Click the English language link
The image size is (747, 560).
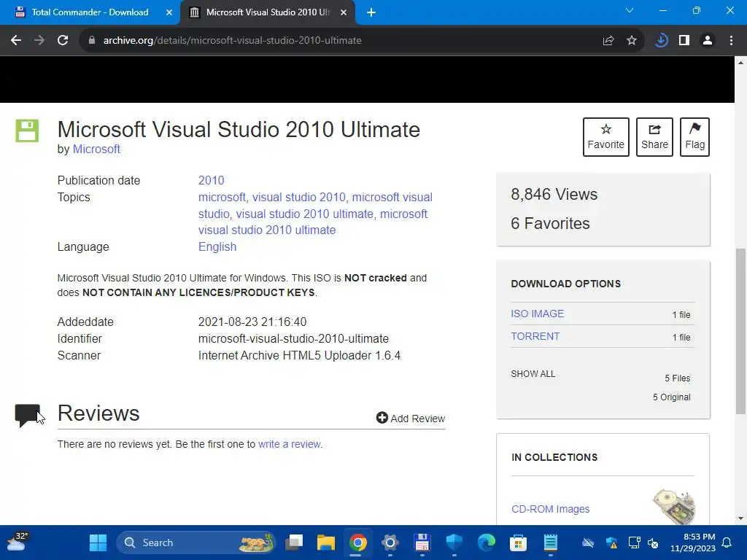pyautogui.click(x=217, y=246)
